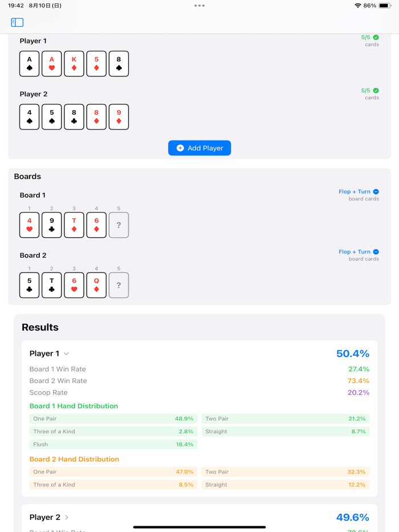Tap the minus icon beside Board 2's Flop + Turn
Screen dimensions: 399x532
click(375, 251)
